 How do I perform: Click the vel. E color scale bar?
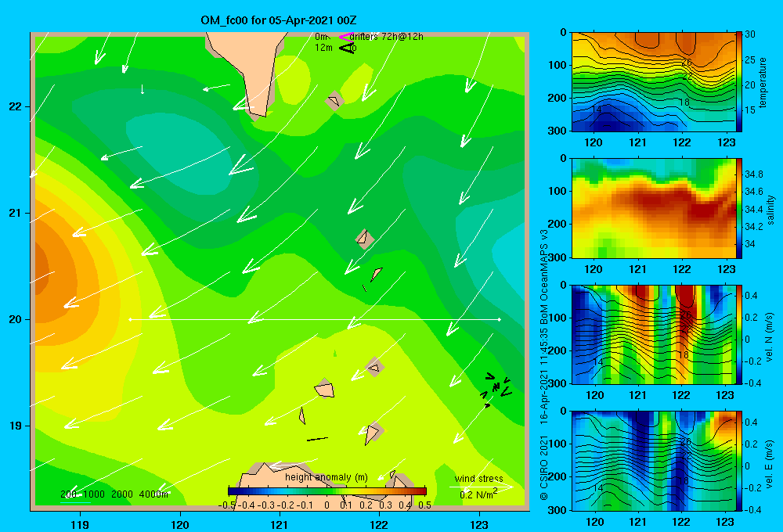(738, 461)
